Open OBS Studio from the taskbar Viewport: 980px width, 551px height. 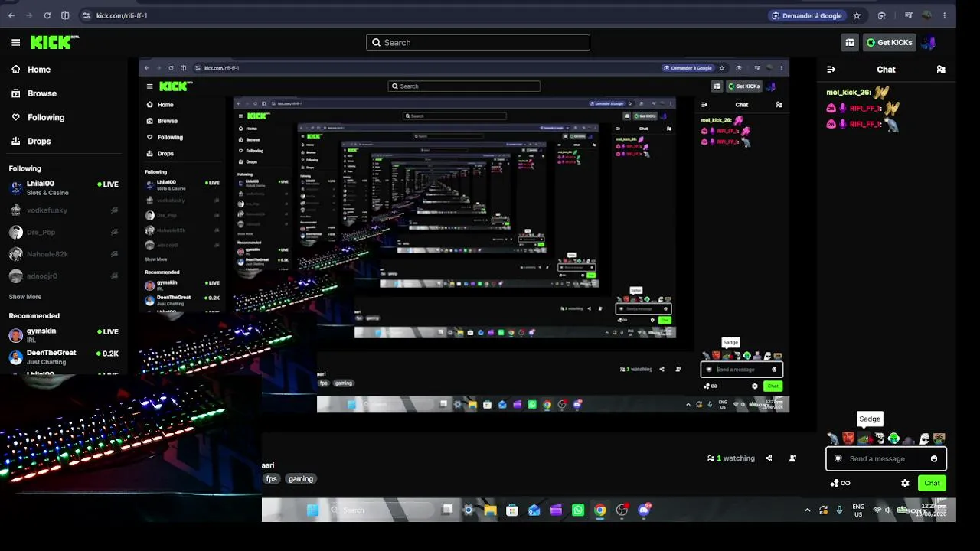(x=622, y=510)
